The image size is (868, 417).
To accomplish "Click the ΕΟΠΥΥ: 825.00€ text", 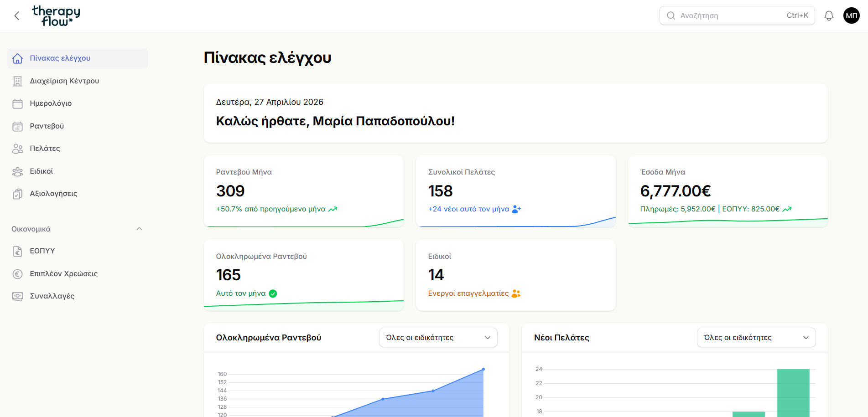I will pyautogui.click(x=751, y=209).
